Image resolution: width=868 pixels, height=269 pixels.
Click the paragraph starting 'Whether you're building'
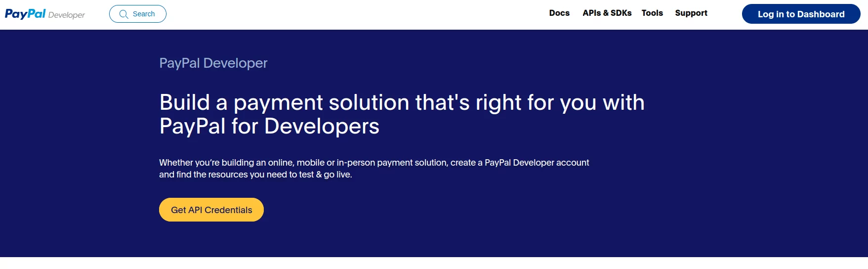(374, 169)
